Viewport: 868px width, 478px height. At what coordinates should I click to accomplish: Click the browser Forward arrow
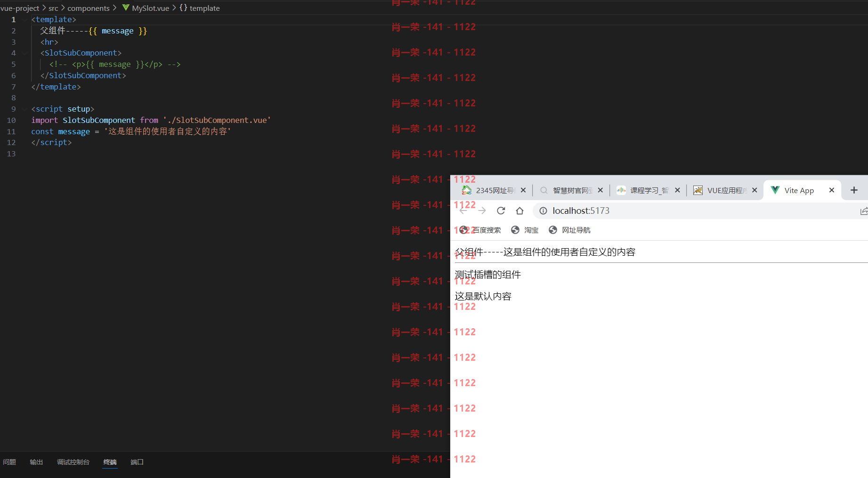coord(482,211)
